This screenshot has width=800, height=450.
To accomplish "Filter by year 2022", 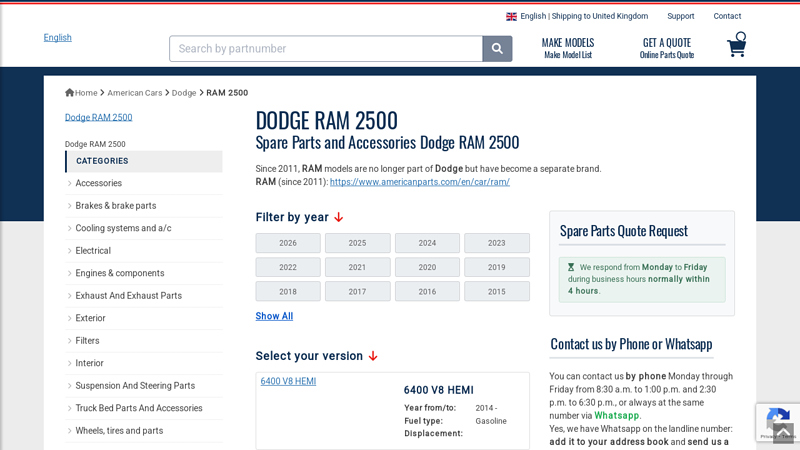I will pos(288,267).
